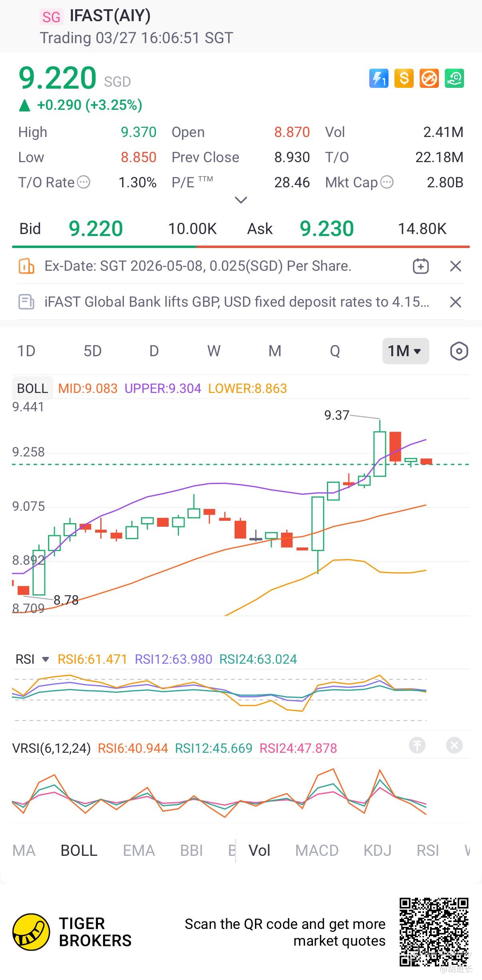Select the MA overlay indicator

pyautogui.click(x=24, y=851)
